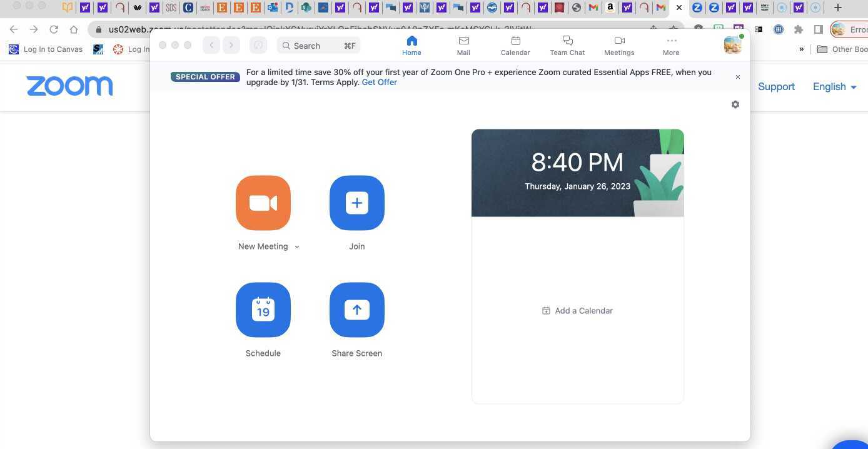Click Add a Calendar
This screenshot has width=868, height=449.
click(577, 311)
